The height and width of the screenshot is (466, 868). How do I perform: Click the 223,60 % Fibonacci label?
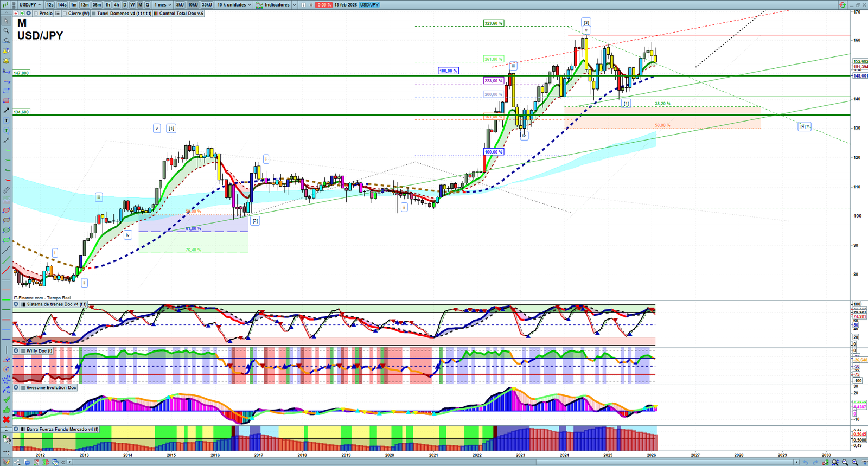tap(494, 81)
